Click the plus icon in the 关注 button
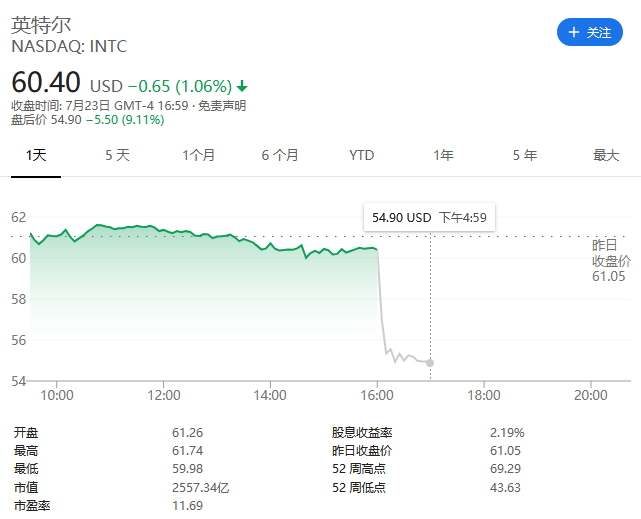The width and height of the screenshot is (641, 519). click(x=574, y=33)
